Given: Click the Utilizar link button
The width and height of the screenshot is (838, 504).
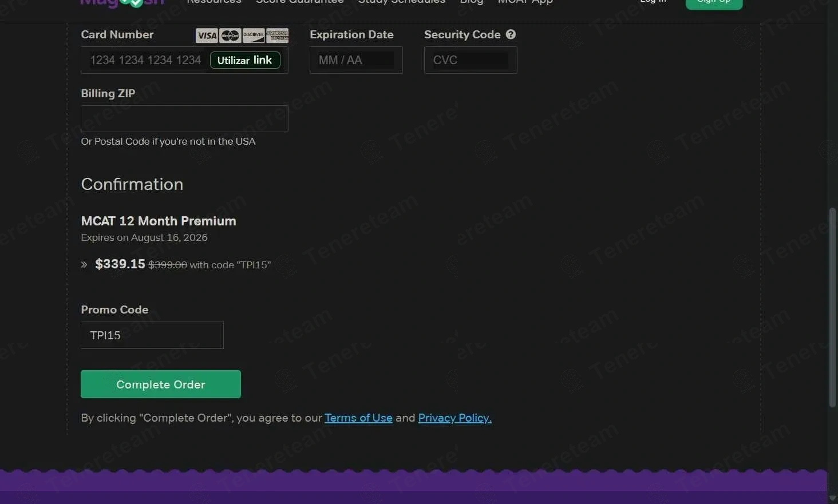Looking at the screenshot, I should coord(245,60).
